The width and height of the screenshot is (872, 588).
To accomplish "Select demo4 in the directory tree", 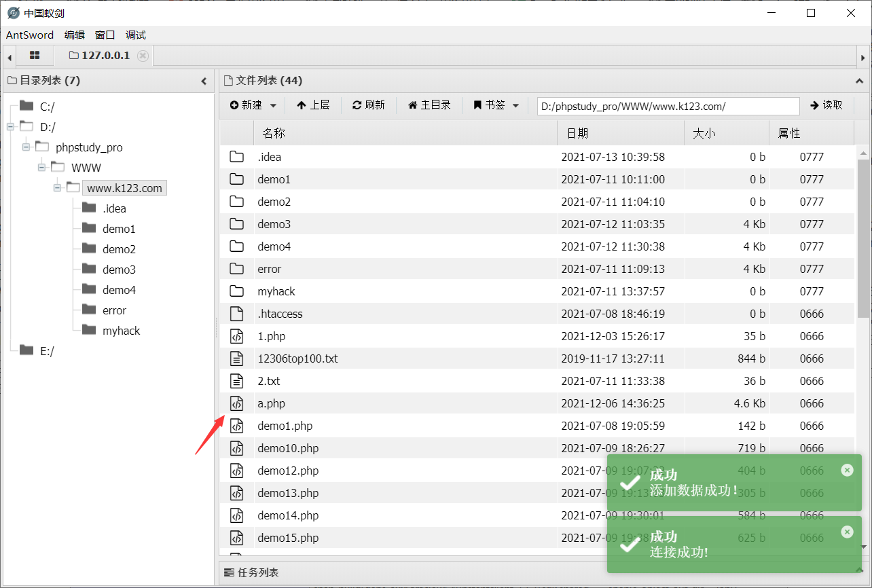I will (119, 290).
